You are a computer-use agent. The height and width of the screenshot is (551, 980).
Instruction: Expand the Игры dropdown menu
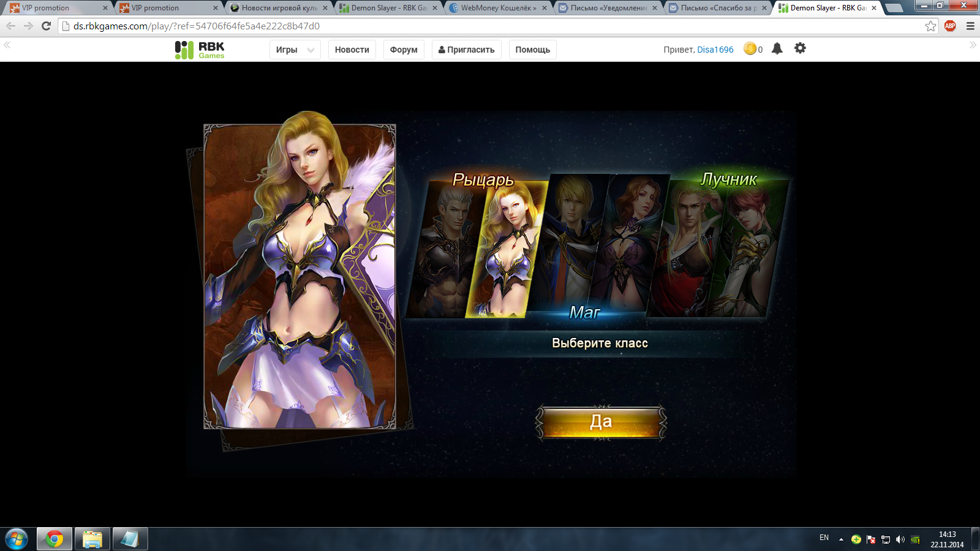point(295,50)
